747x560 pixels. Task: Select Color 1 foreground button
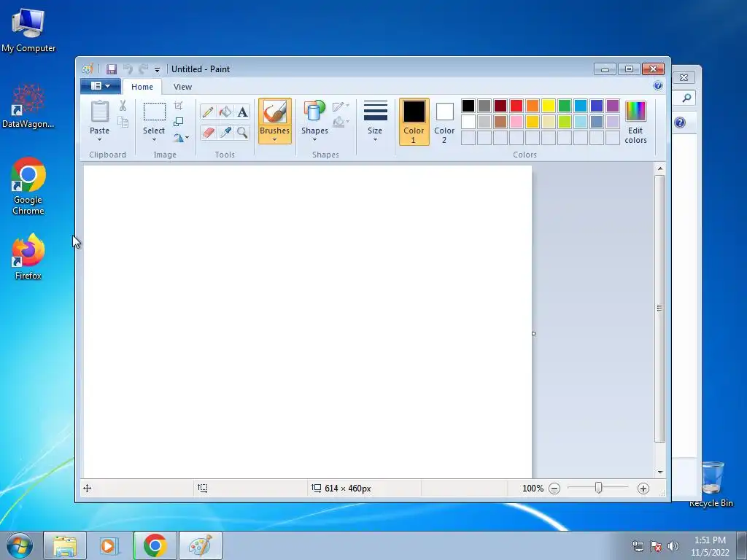pos(414,122)
